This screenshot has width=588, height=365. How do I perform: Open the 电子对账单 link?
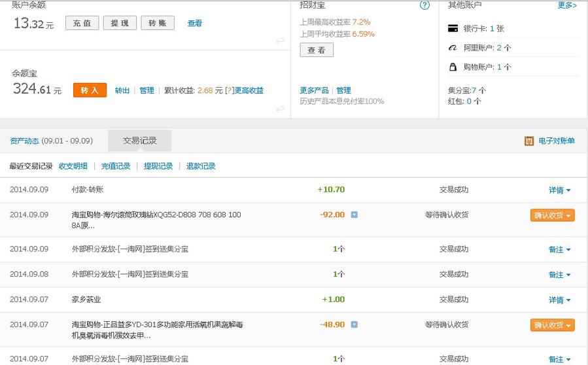[x=557, y=141]
